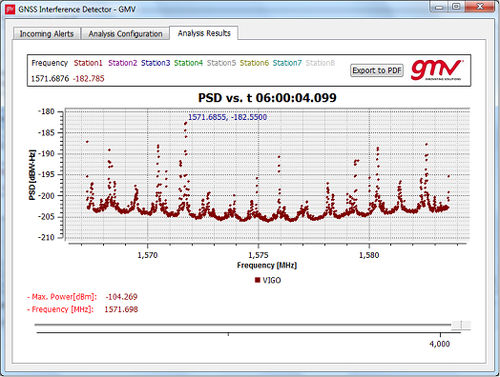Click the middle of the time slider track
Screen dimensions: 500x377
click(x=243, y=325)
